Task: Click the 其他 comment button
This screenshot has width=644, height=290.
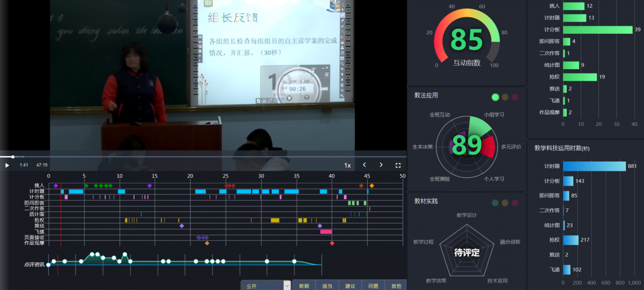Action: point(396,286)
